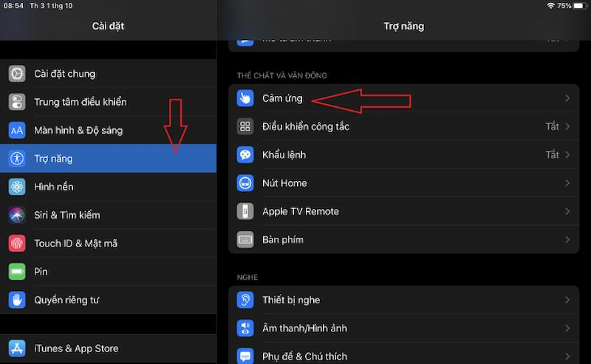Viewport: 591px width, 364px height.
Task: Open Siri & Tìm kiếm settings
Action: point(108,215)
